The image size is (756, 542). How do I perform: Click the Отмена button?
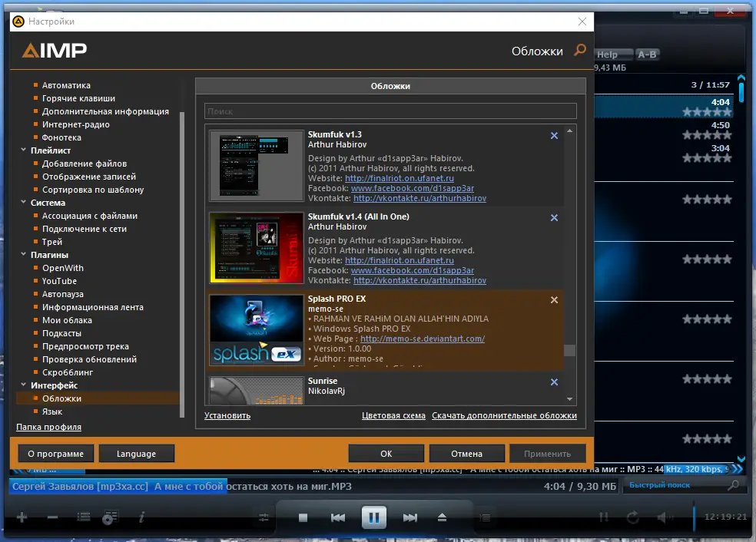(466, 454)
